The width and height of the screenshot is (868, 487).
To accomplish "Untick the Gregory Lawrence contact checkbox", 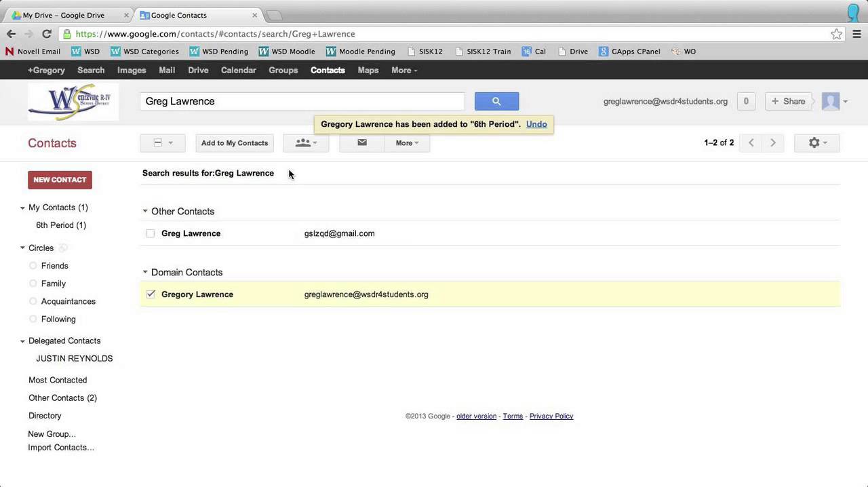I will 151,294.
